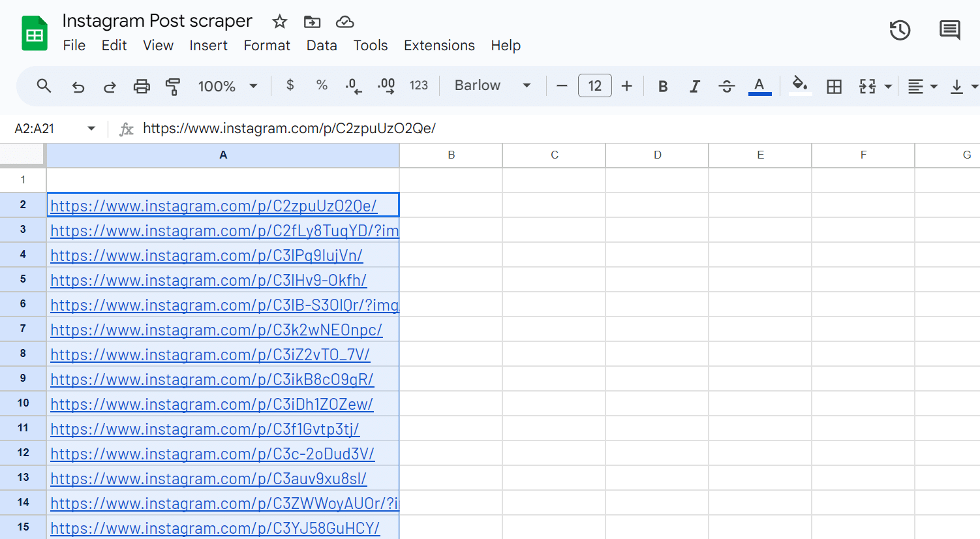
Task: Open the 100% zoom dropdown
Action: point(228,86)
